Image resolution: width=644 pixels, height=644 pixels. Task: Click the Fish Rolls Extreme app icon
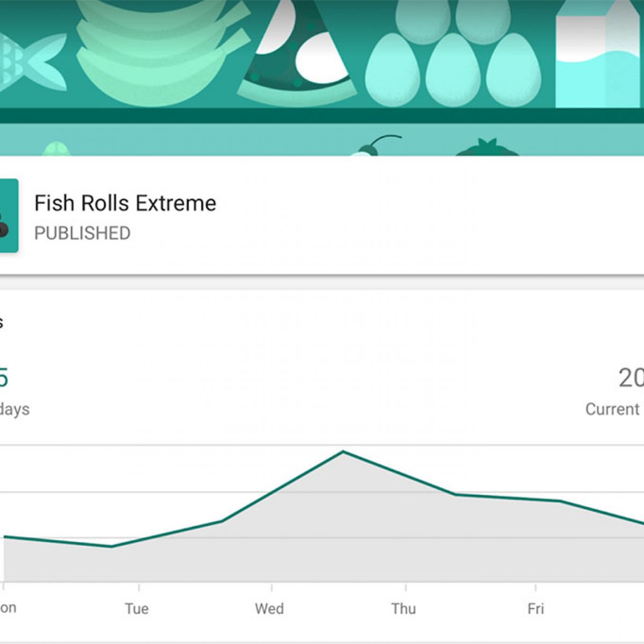coord(8,216)
